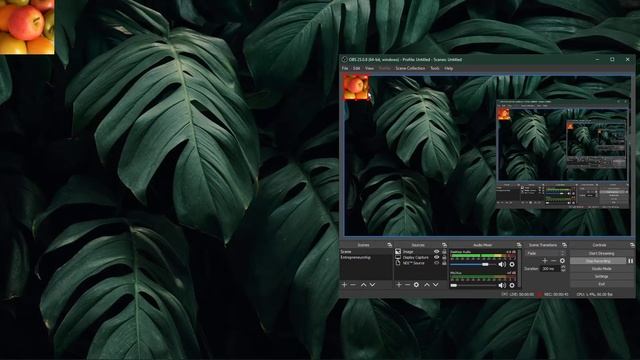The height and width of the screenshot is (360, 640).
Task: Click the fruit image in OBS preview
Action: 356,87
